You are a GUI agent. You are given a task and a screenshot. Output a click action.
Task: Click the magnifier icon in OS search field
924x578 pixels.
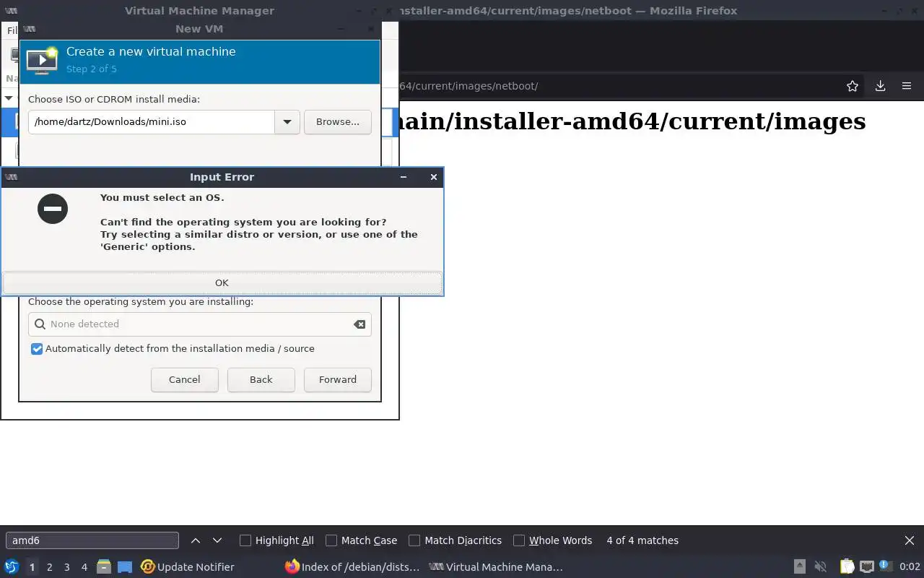(x=40, y=324)
